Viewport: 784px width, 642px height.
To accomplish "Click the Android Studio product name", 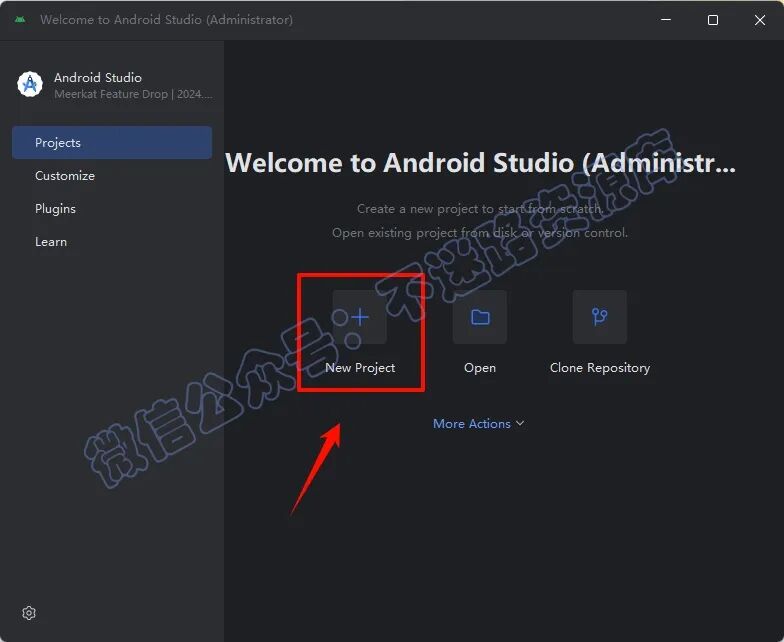I will click(98, 78).
